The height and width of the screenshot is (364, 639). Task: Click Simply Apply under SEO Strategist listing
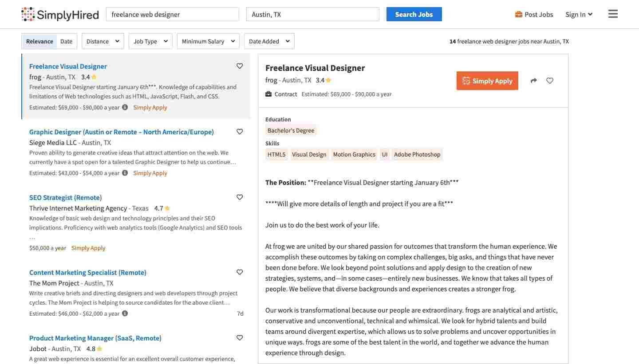pos(88,248)
